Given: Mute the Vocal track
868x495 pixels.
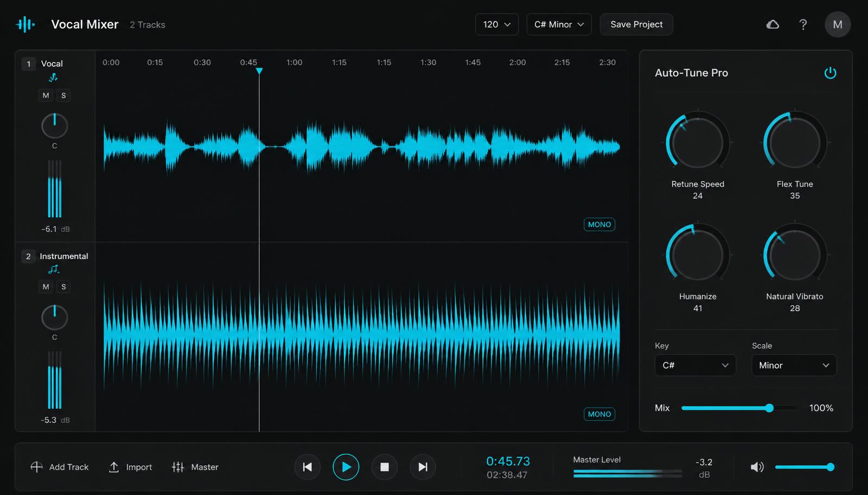Looking at the screenshot, I should tap(46, 96).
